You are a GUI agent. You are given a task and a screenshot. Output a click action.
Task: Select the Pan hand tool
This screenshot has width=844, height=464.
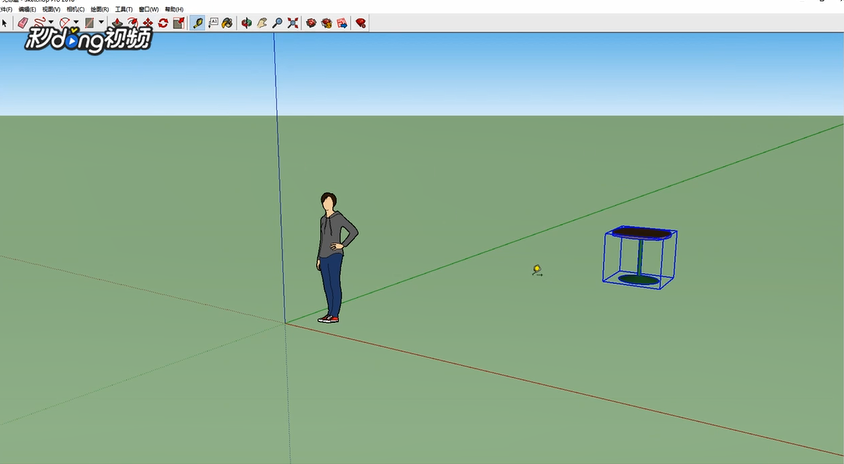(262, 23)
